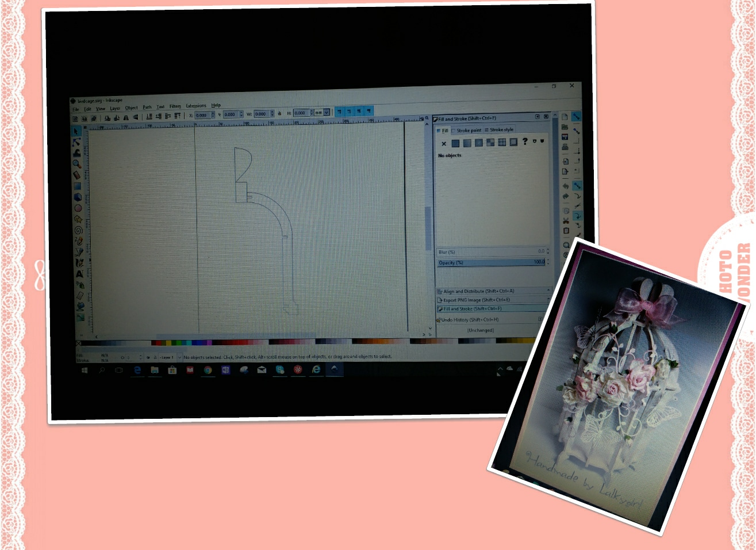
Task: Toggle the current layer lock
Action: [x=155, y=357]
